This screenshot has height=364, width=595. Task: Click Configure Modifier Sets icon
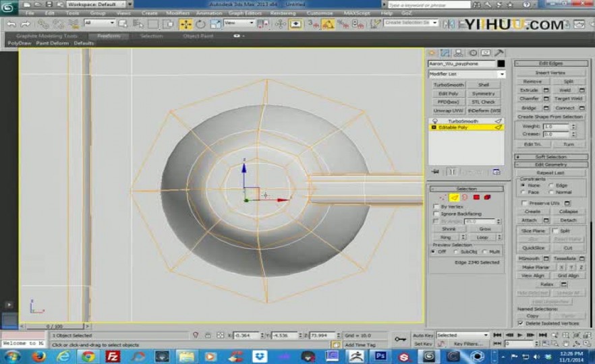(497, 172)
